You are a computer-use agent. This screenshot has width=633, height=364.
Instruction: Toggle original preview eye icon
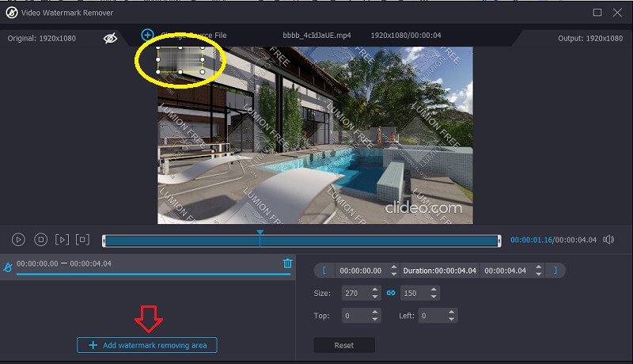[111, 38]
